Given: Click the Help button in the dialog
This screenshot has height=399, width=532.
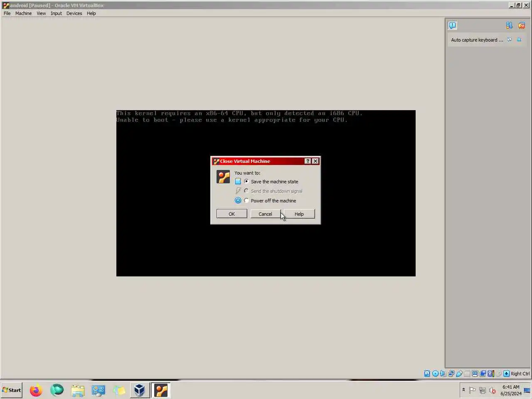Looking at the screenshot, I should 299,214.
